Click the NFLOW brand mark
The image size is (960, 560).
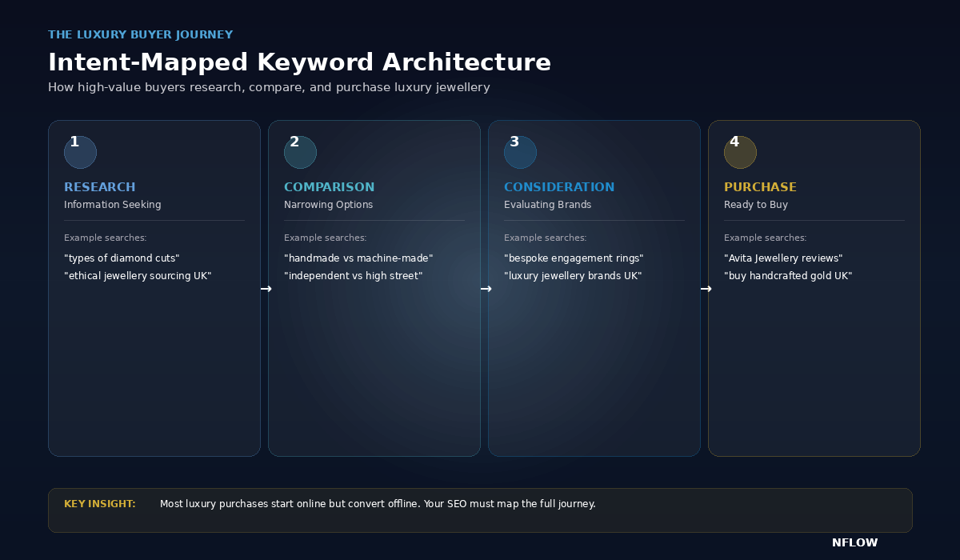coord(854,542)
